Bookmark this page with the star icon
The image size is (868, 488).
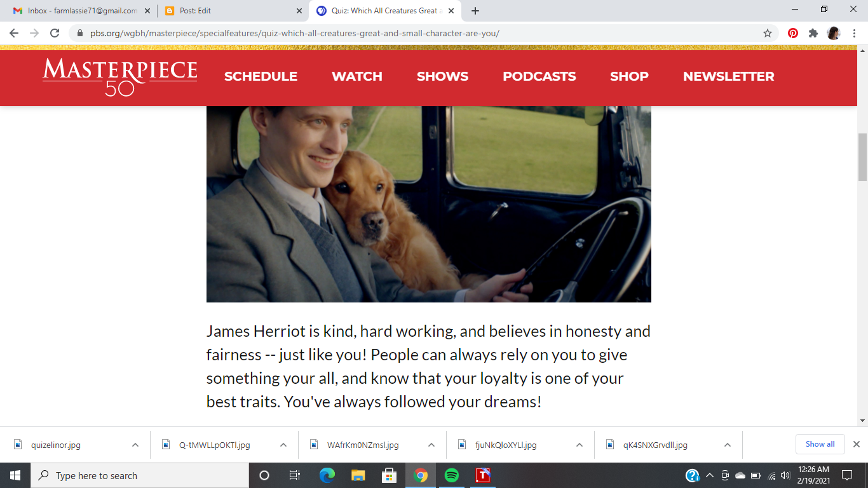pyautogui.click(x=768, y=33)
